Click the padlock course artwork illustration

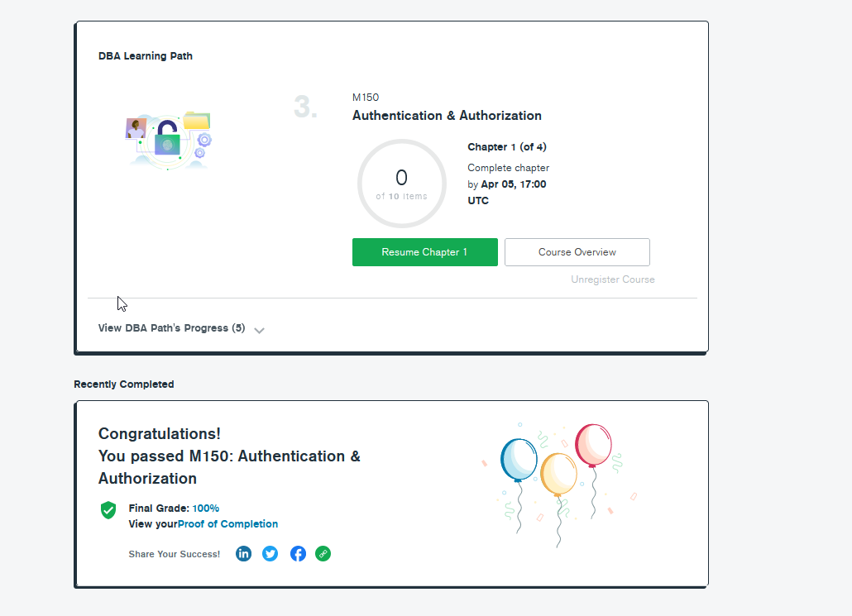168,140
